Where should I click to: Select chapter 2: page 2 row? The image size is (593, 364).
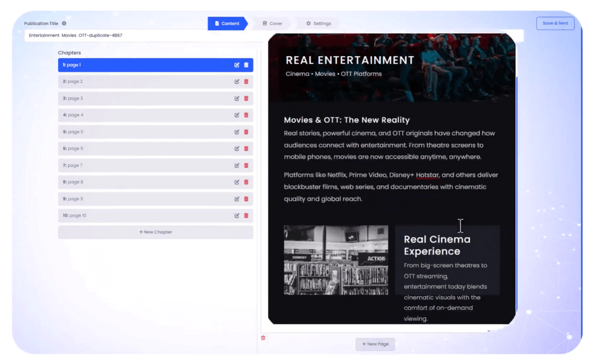coord(156,81)
